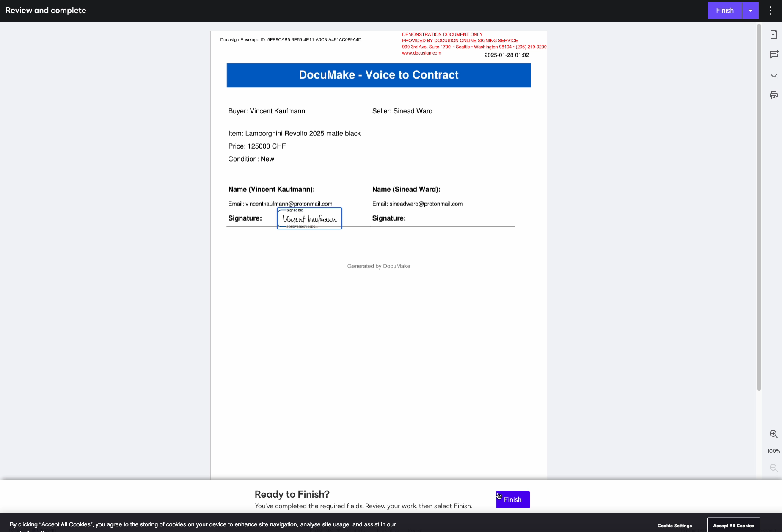
Task: Click the DocuMake - Voice to Contract title banner
Action: [x=379, y=75]
